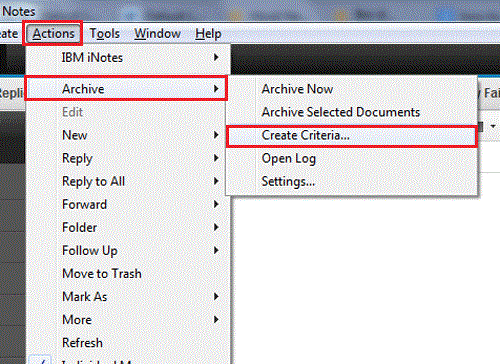Click the New menu entry
The image size is (500, 364).
pos(128,135)
